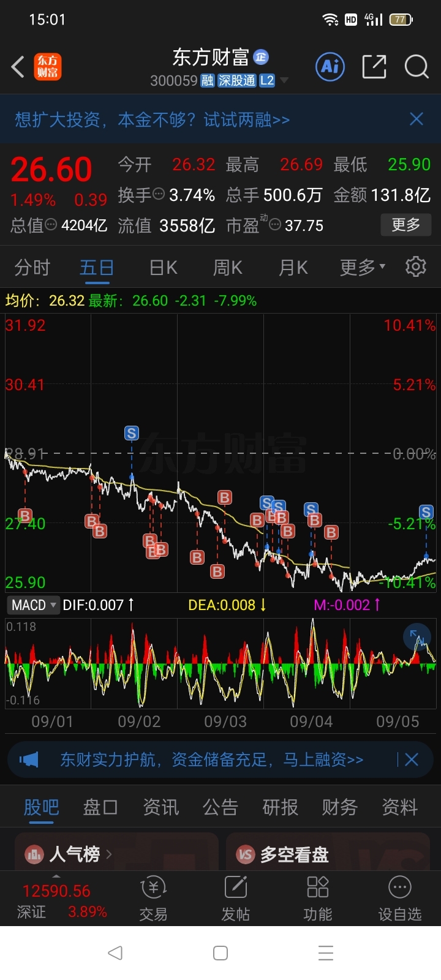Tap the 更多 quote details button
Image resolution: width=441 pixels, height=980 pixels.
406,225
